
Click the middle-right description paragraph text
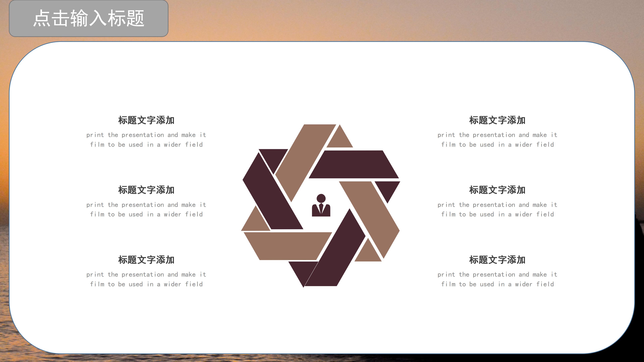tap(497, 209)
